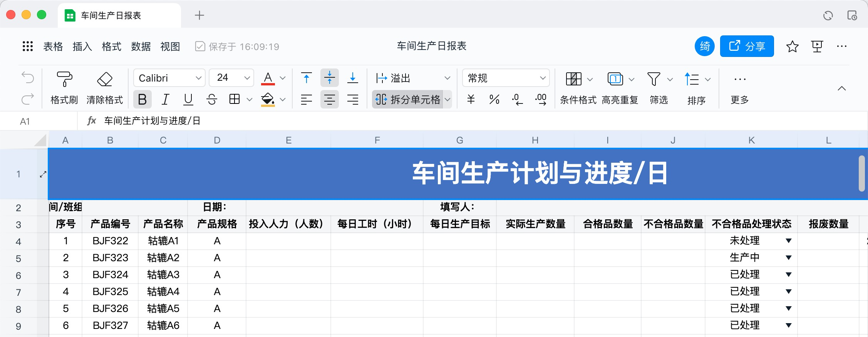
Task: Click the cell borders icon
Action: pyautogui.click(x=235, y=99)
